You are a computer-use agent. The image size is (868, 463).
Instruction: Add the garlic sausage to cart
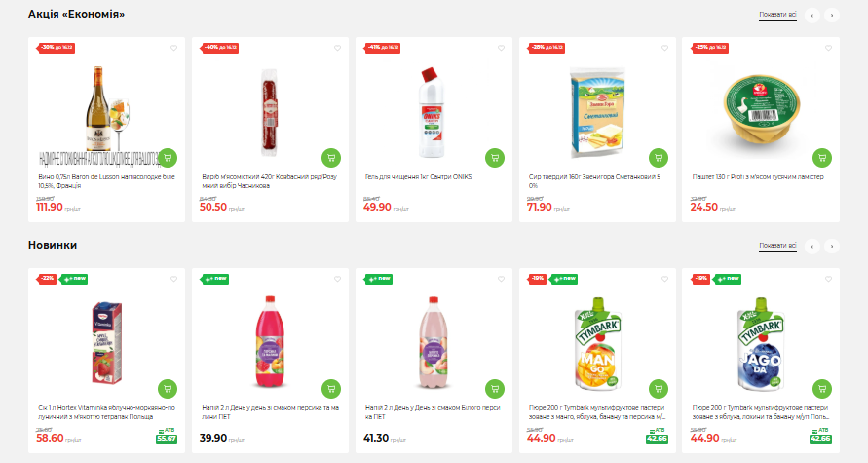tap(331, 157)
